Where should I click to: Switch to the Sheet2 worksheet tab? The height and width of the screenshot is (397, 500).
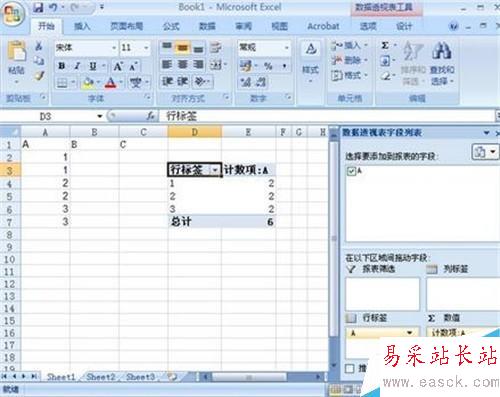(100, 377)
